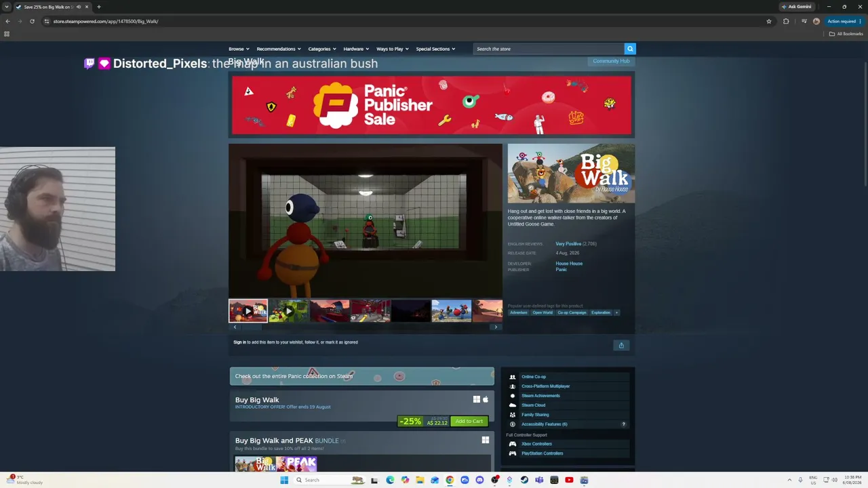The height and width of the screenshot is (488, 868).
Task: Open the Exploration tag
Action: click(601, 312)
